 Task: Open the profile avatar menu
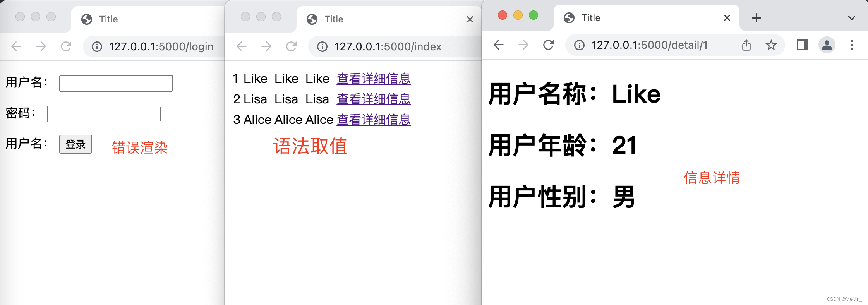(x=827, y=45)
